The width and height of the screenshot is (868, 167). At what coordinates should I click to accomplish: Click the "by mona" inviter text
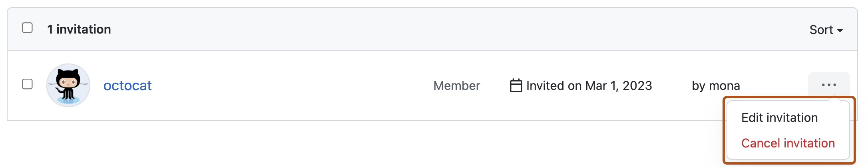tap(716, 85)
